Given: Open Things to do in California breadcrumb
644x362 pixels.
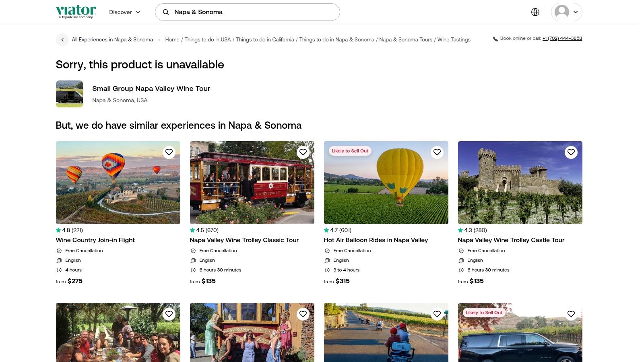Looking at the screenshot, I should point(265,40).
